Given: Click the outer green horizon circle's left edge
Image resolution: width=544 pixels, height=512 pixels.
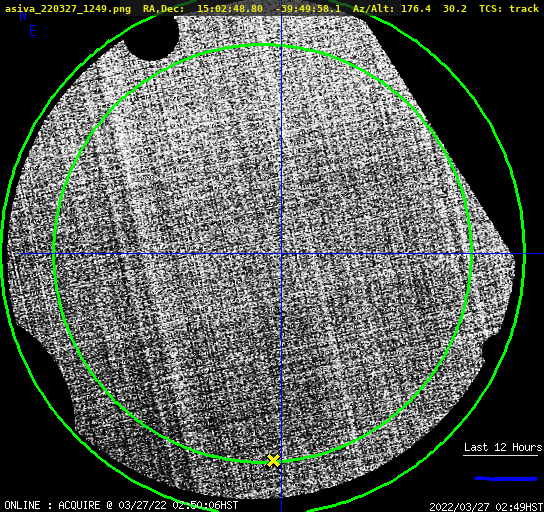Looking at the screenshot, I should pos(3,254).
